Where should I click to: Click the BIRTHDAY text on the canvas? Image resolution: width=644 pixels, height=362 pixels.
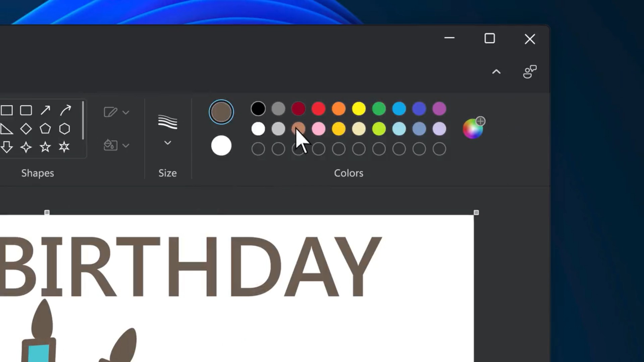[191, 267]
